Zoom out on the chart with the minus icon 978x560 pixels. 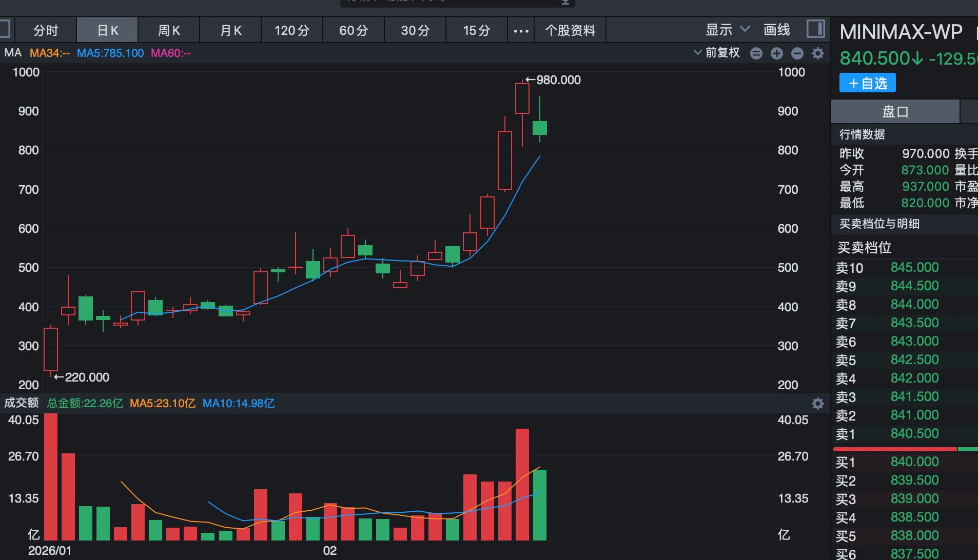click(x=797, y=53)
